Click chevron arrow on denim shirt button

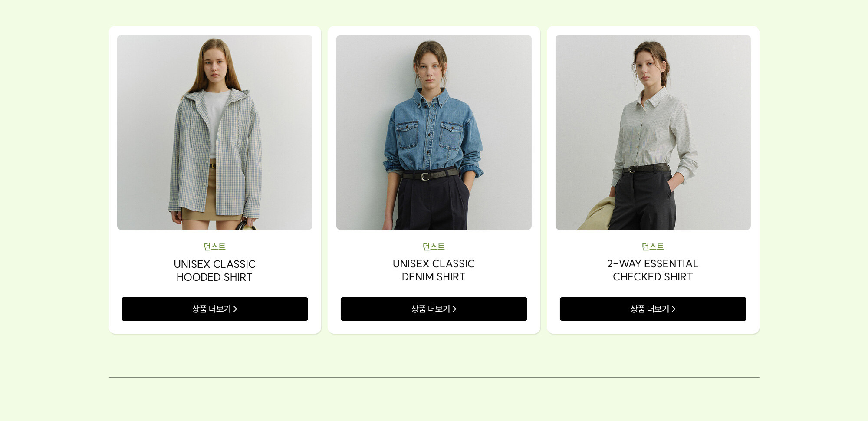click(454, 309)
